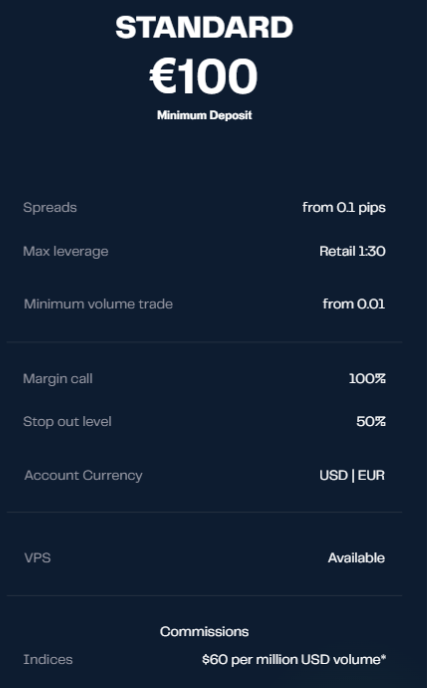Click the Margin call label

(x=58, y=379)
